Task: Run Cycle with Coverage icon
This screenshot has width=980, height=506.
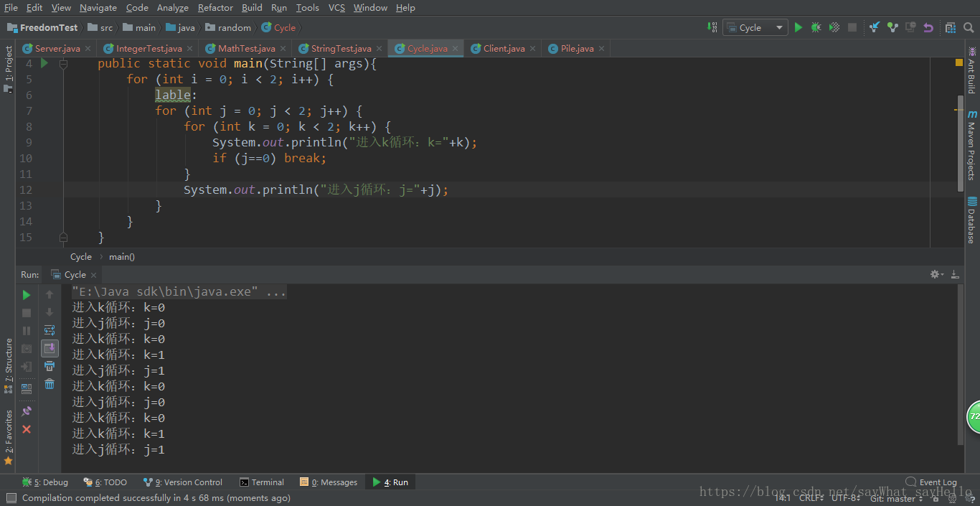Action: (x=834, y=27)
